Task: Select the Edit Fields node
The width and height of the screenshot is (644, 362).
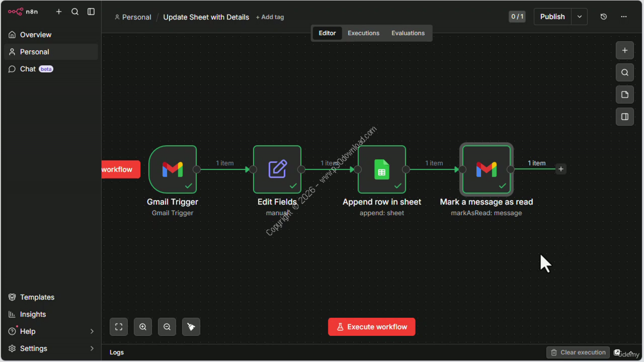Action: [277, 169]
